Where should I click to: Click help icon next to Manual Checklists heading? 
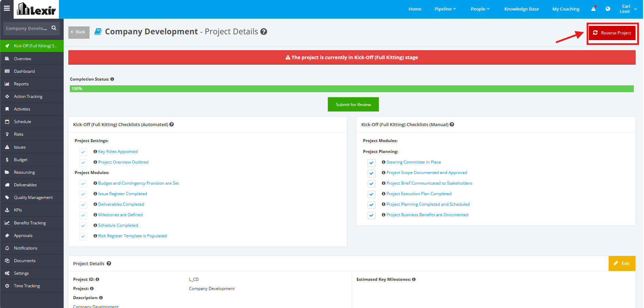452,124
